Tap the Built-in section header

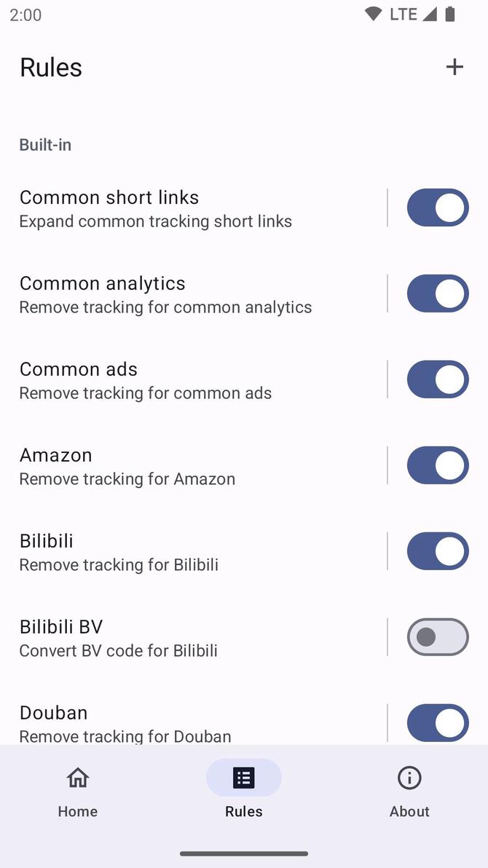coord(44,145)
